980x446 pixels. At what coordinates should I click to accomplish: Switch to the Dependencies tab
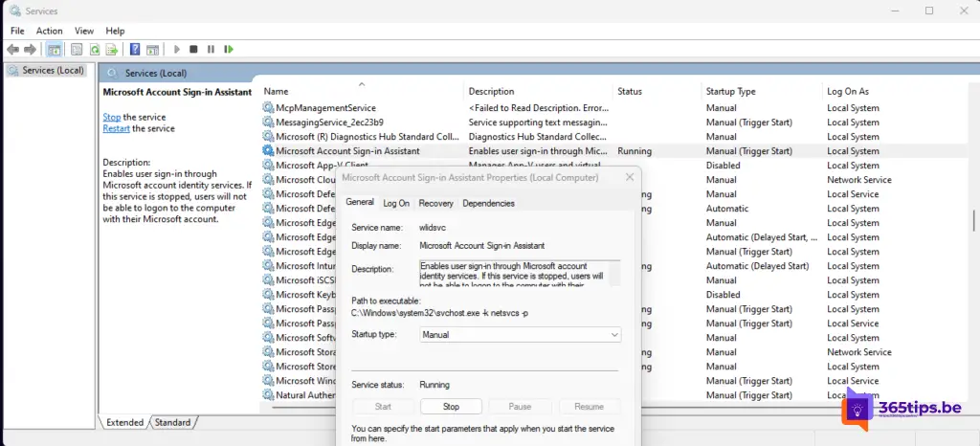[x=488, y=203]
